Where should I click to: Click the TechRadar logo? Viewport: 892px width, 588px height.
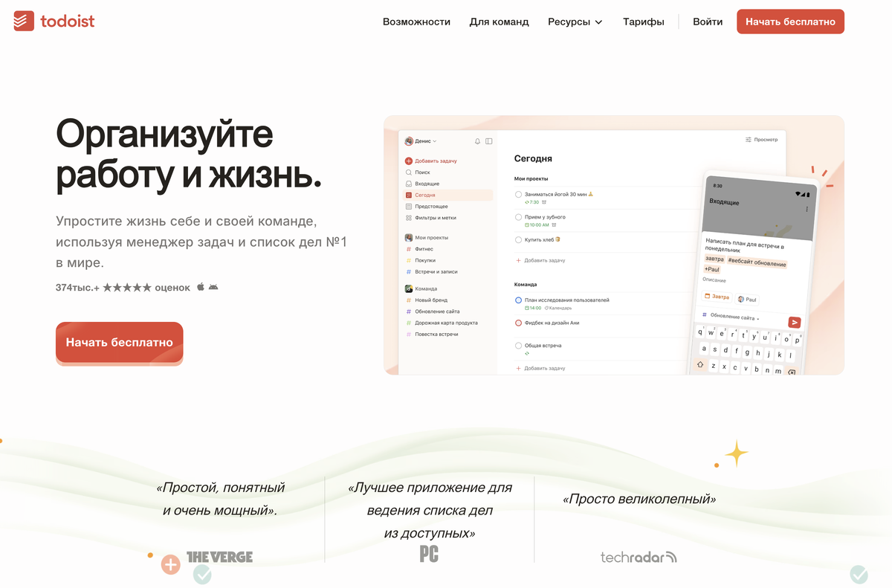639,557
